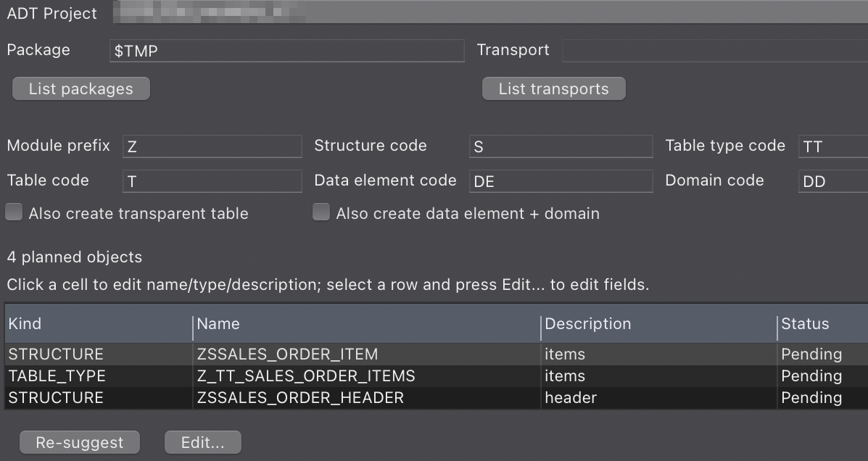The width and height of the screenshot is (868, 461).
Task: Click the Re-suggest button
Action: tap(80, 442)
